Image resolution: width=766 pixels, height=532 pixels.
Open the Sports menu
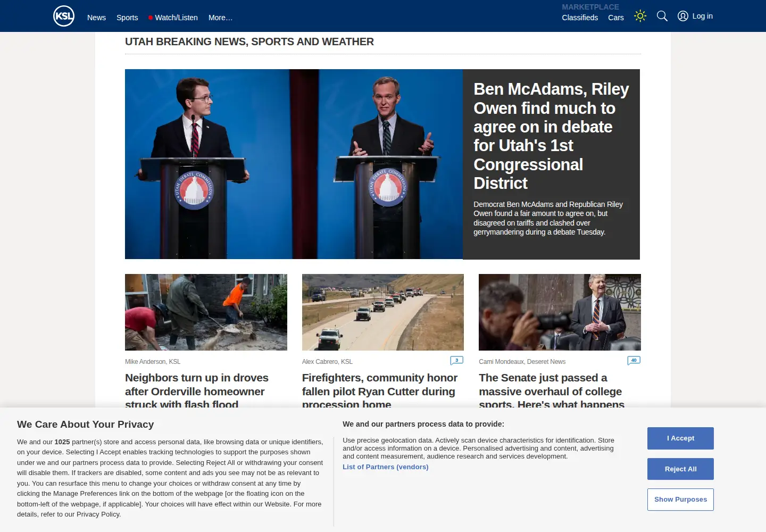(127, 18)
